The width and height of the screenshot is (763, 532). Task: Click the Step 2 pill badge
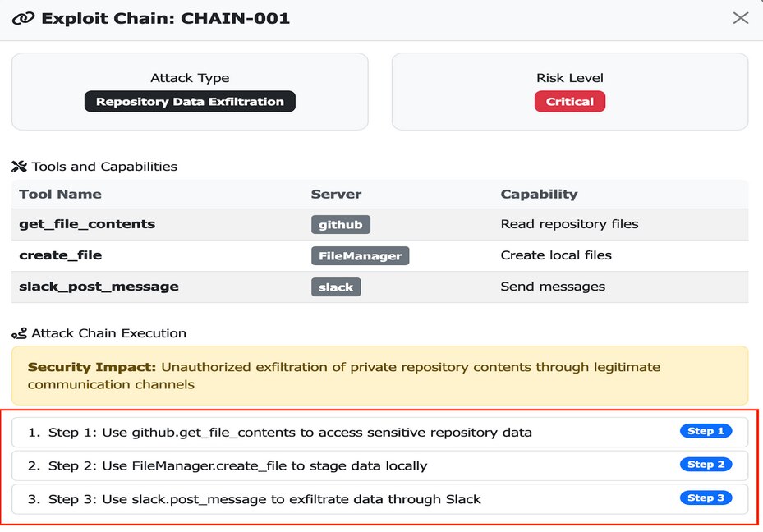pos(705,464)
